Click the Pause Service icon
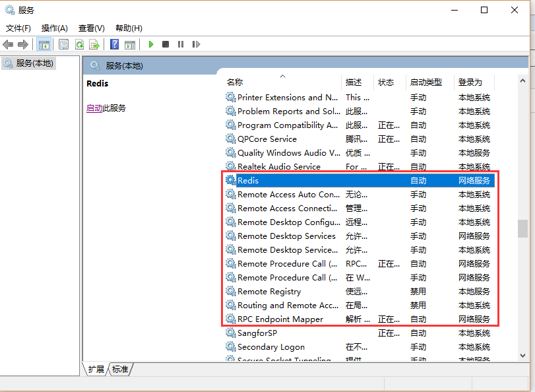The width and height of the screenshot is (535, 392). [x=181, y=44]
